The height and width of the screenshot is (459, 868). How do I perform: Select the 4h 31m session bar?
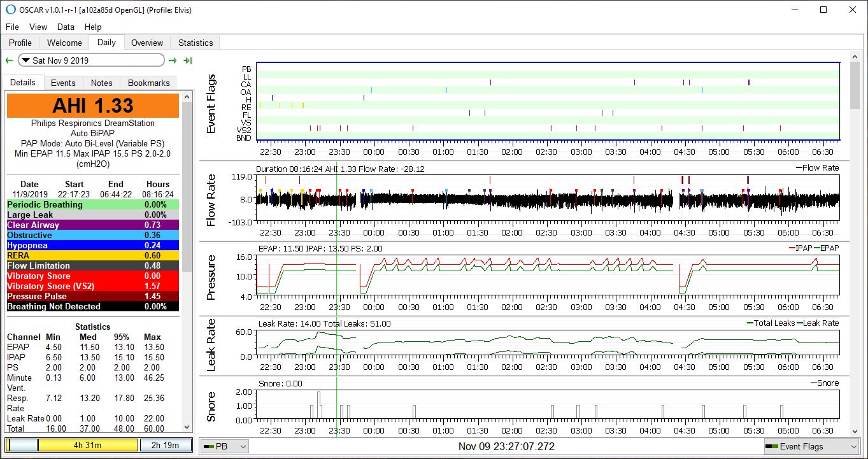coord(88,446)
